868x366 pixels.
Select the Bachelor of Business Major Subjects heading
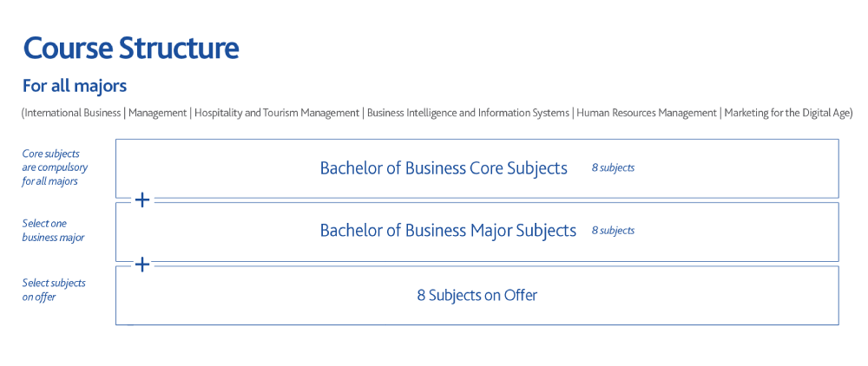pos(448,231)
